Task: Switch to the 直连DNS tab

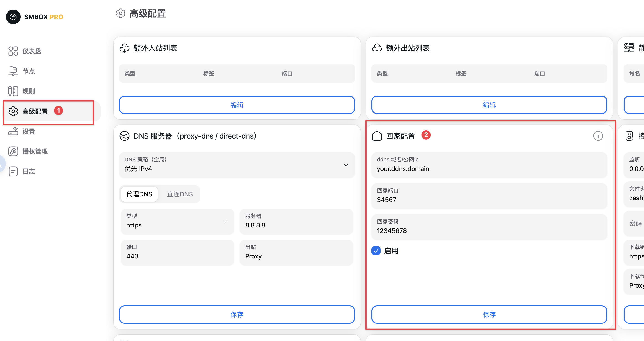Action: [x=180, y=194]
